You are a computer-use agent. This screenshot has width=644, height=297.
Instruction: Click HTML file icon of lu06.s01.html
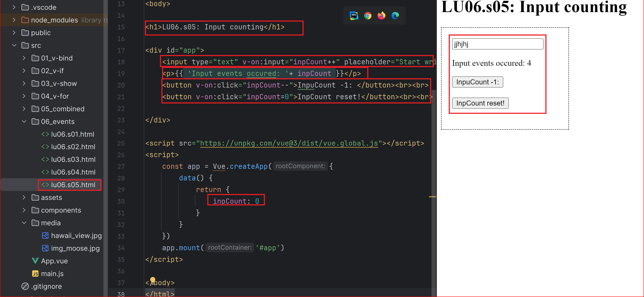(x=45, y=134)
